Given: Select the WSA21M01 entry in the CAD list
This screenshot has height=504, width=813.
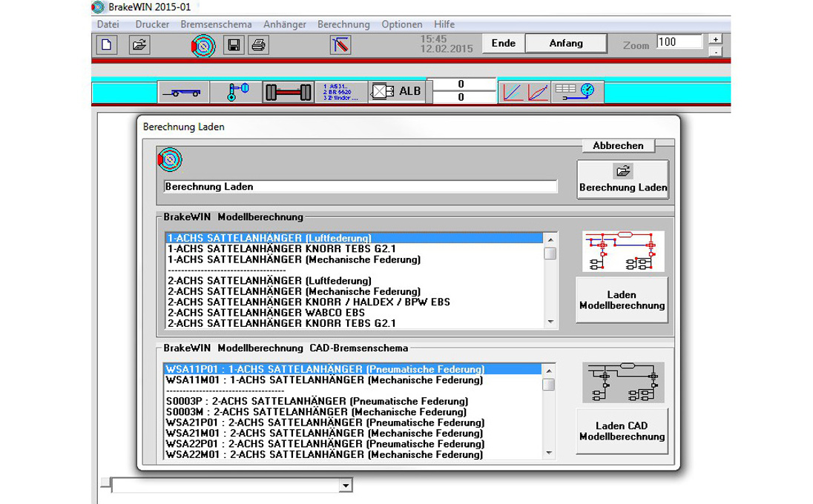Looking at the screenshot, I should [x=352, y=433].
